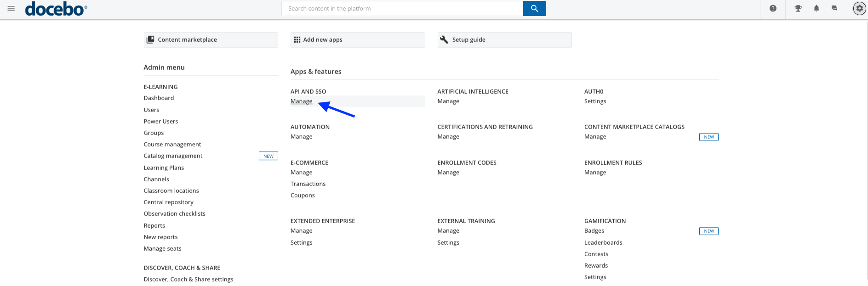868x286 pixels.
Task: Open the Content marketplace button
Action: point(211,39)
